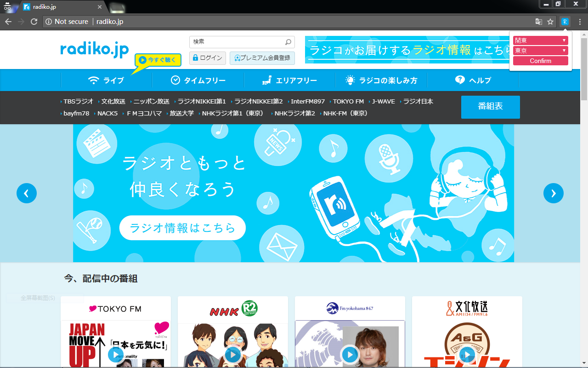Viewport: 588px width, 368px height.
Task: Open the タイムフリー navigation tab
Action: (198, 80)
